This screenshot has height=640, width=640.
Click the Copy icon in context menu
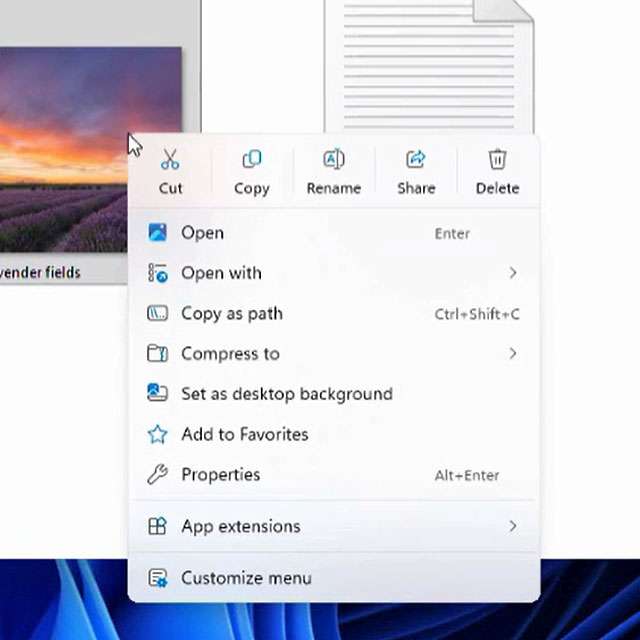252,159
